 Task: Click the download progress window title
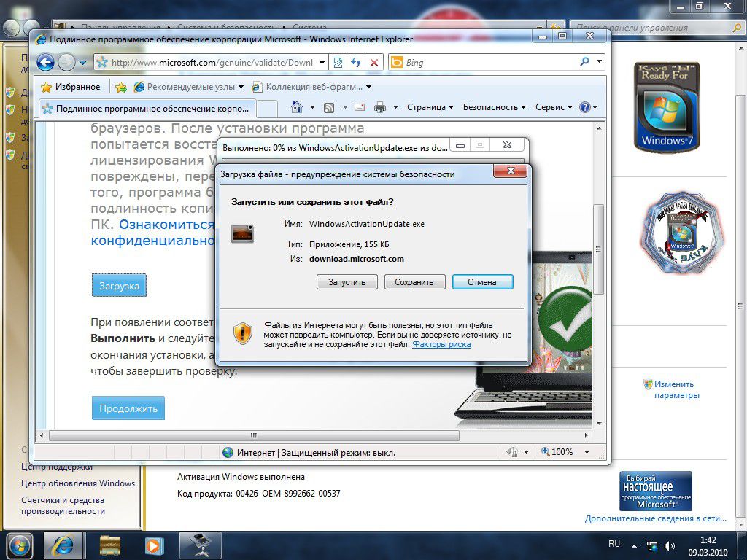(x=335, y=147)
